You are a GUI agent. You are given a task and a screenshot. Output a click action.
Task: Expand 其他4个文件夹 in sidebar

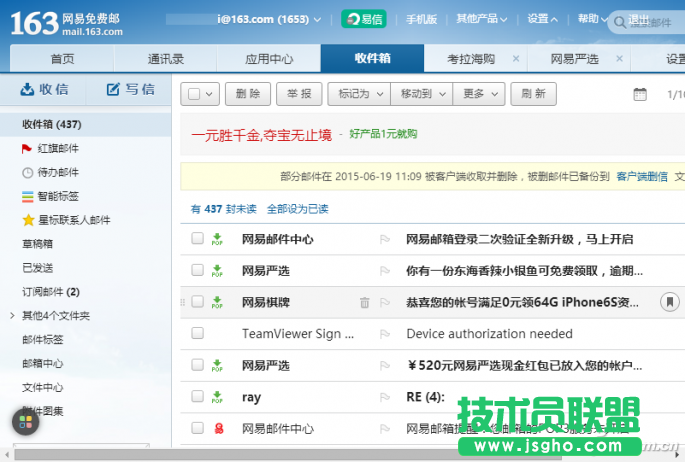pyautogui.click(x=12, y=316)
